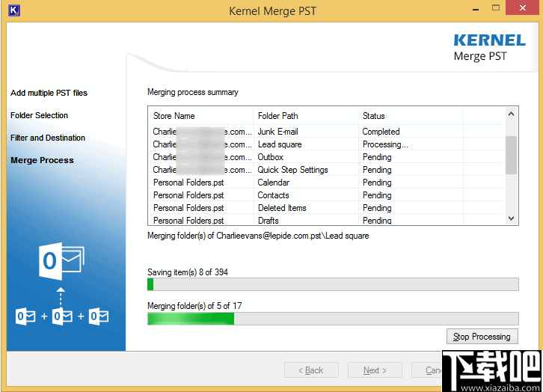Click the Outlook merged mailbox icon
This screenshot has height=392, width=543.
pyautogui.click(x=61, y=261)
